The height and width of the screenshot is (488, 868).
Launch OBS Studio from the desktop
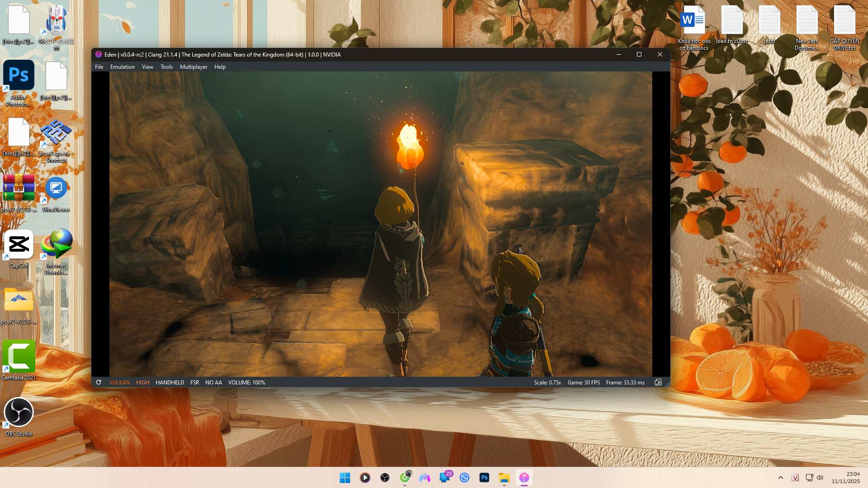click(x=19, y=412)
